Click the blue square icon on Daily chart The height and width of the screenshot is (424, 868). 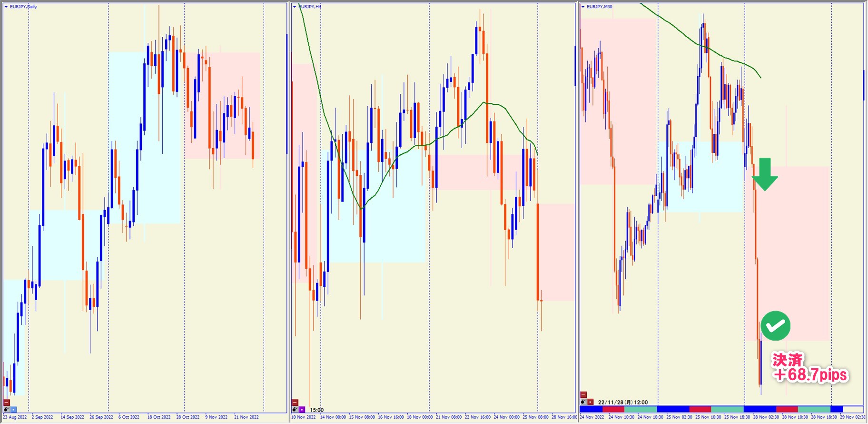13,409
